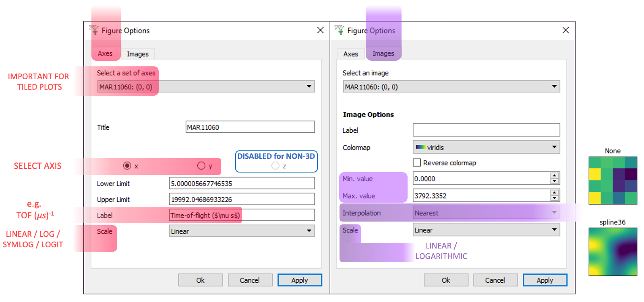The image size is (644, 302).
Task: Open the Interpolation dropdown set to Nearest
Action: point(486,213)
